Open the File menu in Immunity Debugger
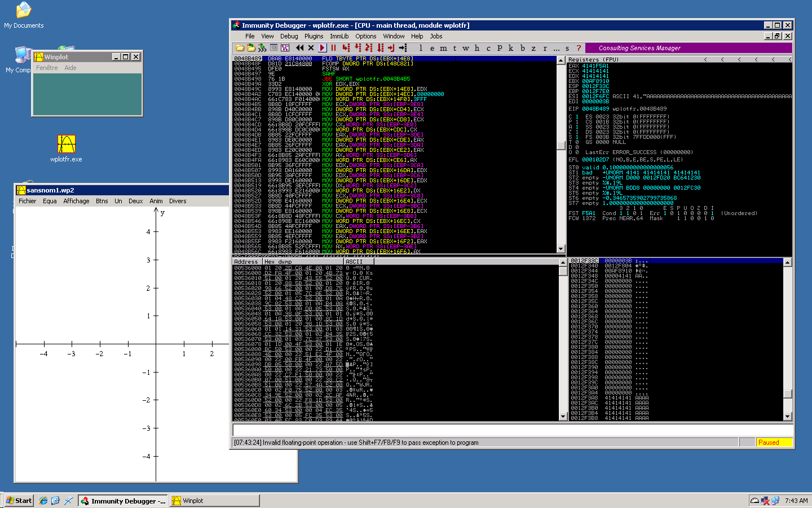The height and width of the screenshot is (508, 812). 250,36
